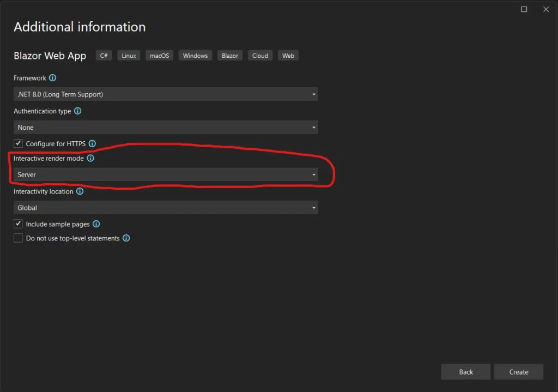Click the Linux tag
The height and width of the screenshot is (392, 558).
coord(129,56)
